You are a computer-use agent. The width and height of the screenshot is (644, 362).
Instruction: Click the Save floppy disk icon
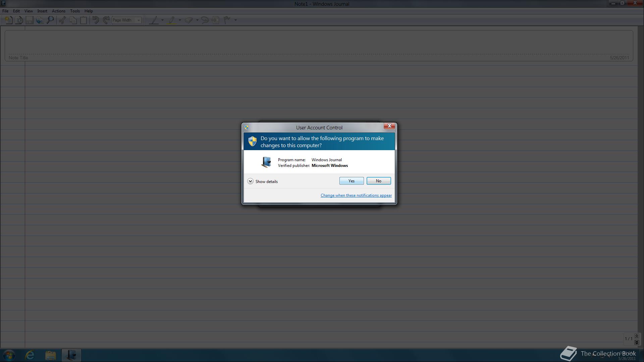(30, 20)
